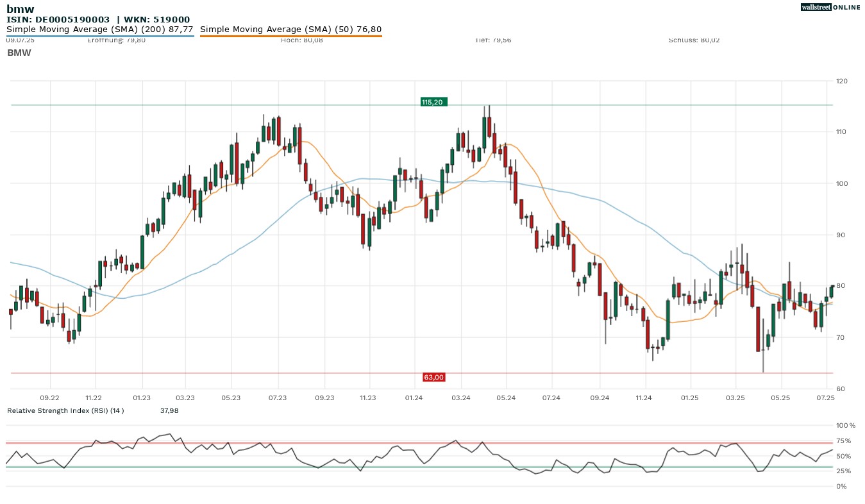The width and height of the screenshot is (865, 504).
Task: Click the red 63,00 price marker
Action: [x=433, y=377]
